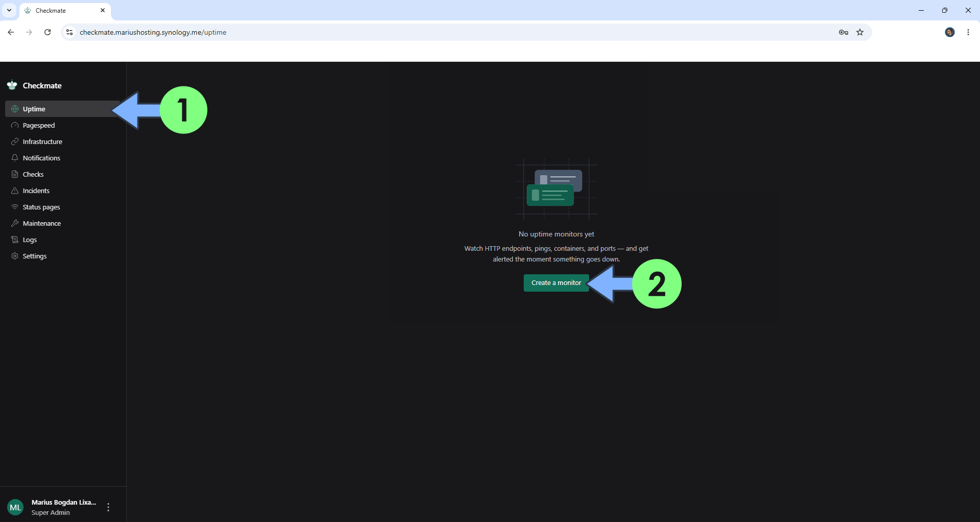
Task: Bookmark this page with the star icon
Action: coord(860,32)
